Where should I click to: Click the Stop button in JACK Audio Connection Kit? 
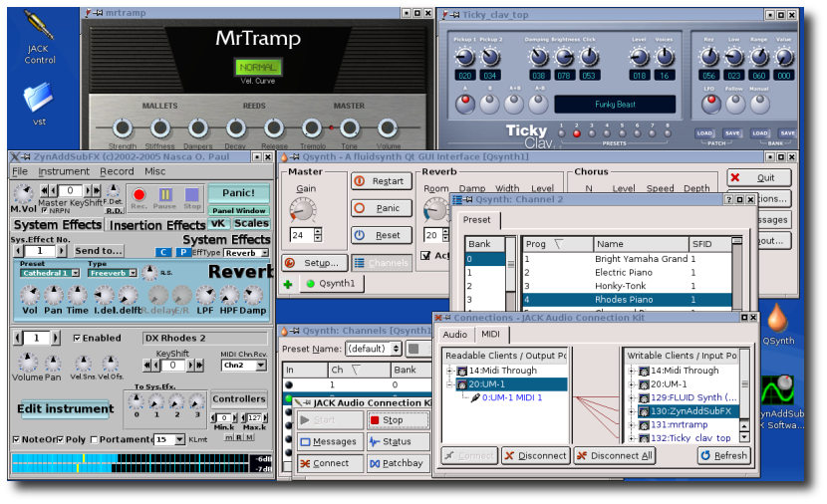(x=398, y=420)
